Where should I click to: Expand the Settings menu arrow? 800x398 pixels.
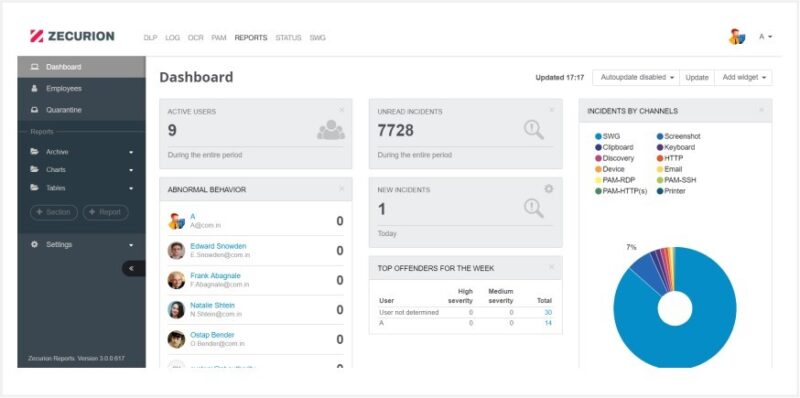[x=131, y=245]
